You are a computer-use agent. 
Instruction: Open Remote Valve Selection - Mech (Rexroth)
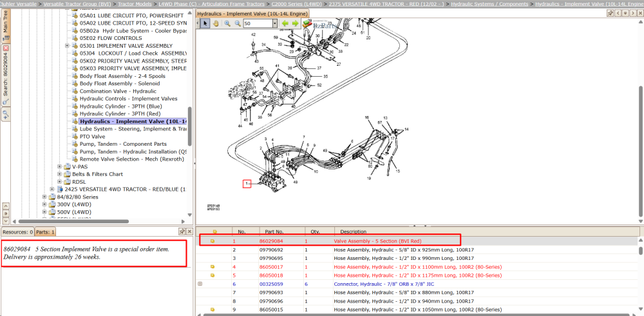point(132,159)
